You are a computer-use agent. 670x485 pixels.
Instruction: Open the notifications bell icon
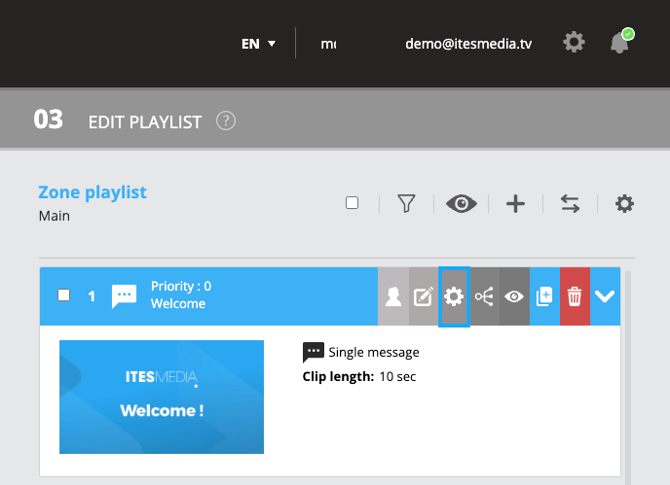click(x=620, y=43)
